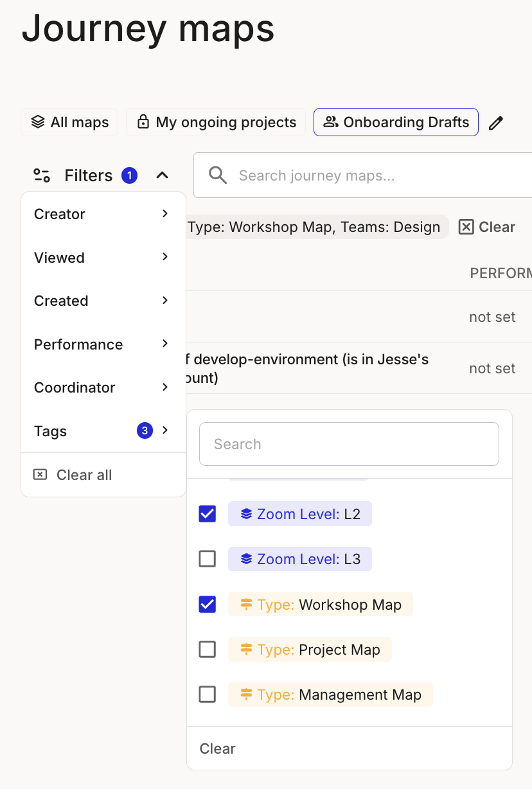Open the Performance filter submenu
The image size is (532, 789).
click(x=103, y=344)
